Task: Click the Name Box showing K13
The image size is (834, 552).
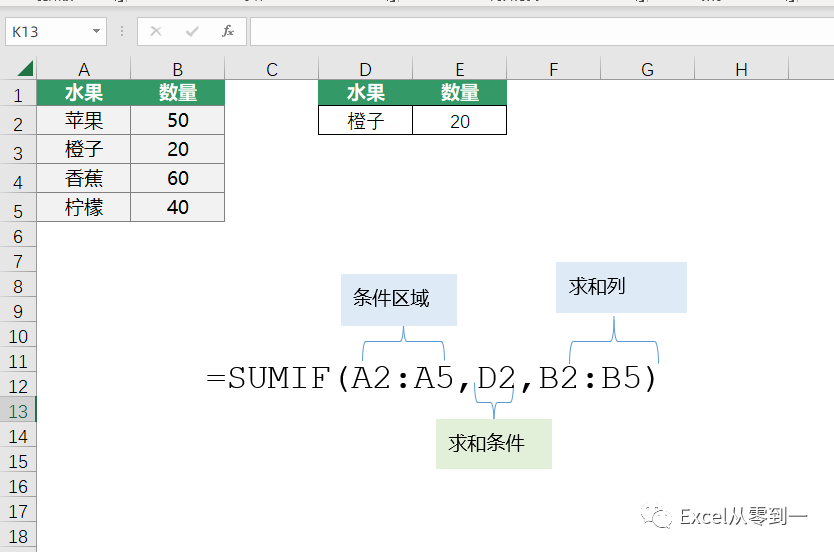Action: pos(56,31)
